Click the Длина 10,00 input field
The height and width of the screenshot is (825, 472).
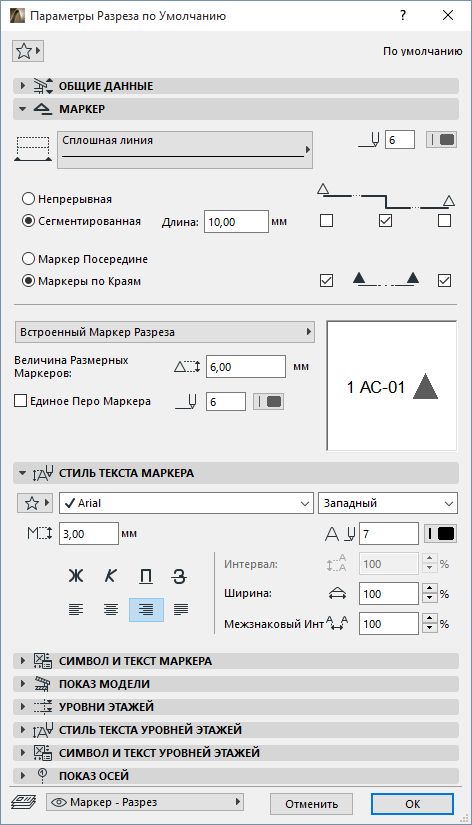tap(236, 222)
